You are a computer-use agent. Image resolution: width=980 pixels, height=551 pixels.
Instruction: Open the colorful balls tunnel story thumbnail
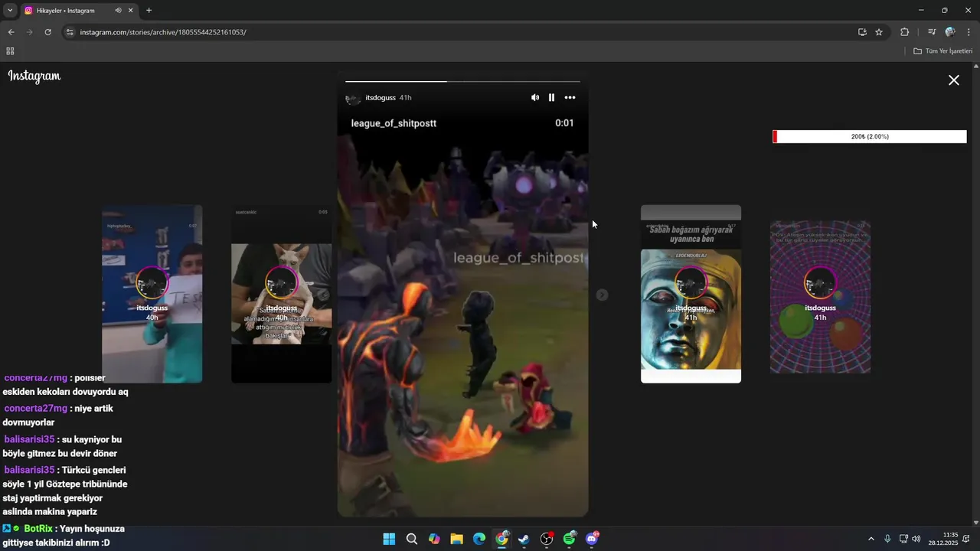click(820, 297)
